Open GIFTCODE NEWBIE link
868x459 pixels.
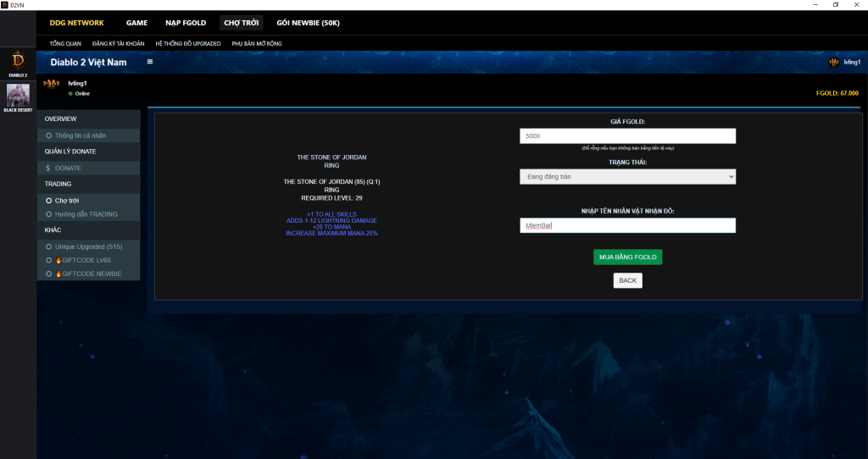click(92, 274)
